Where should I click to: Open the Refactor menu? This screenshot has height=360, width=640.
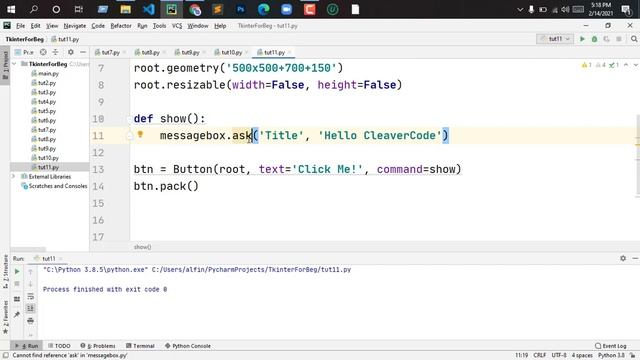pos(121,26)
